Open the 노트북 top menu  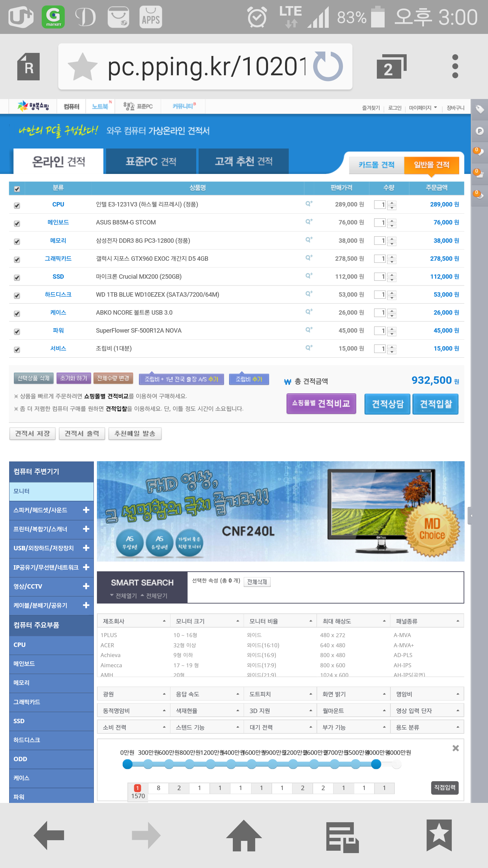pos(100,106)
